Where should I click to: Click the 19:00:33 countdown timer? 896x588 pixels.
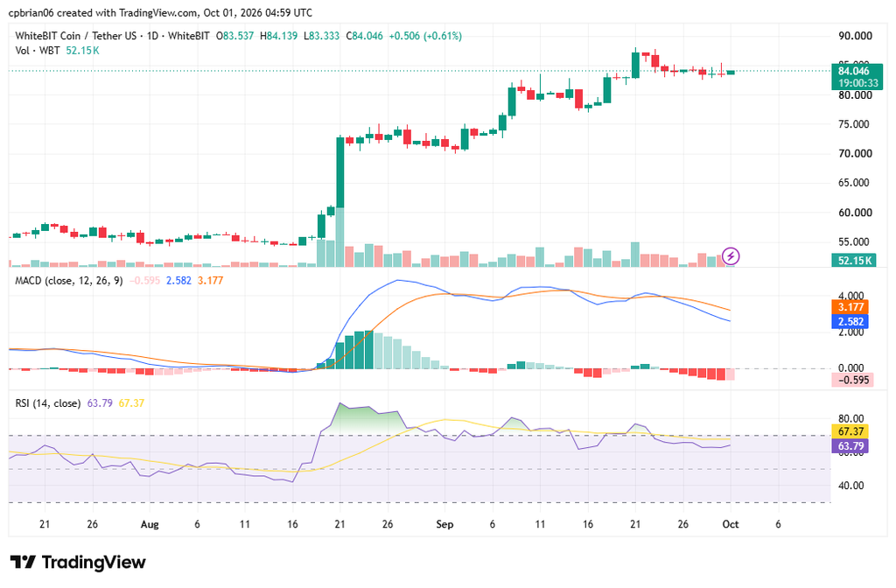[857, 83]
